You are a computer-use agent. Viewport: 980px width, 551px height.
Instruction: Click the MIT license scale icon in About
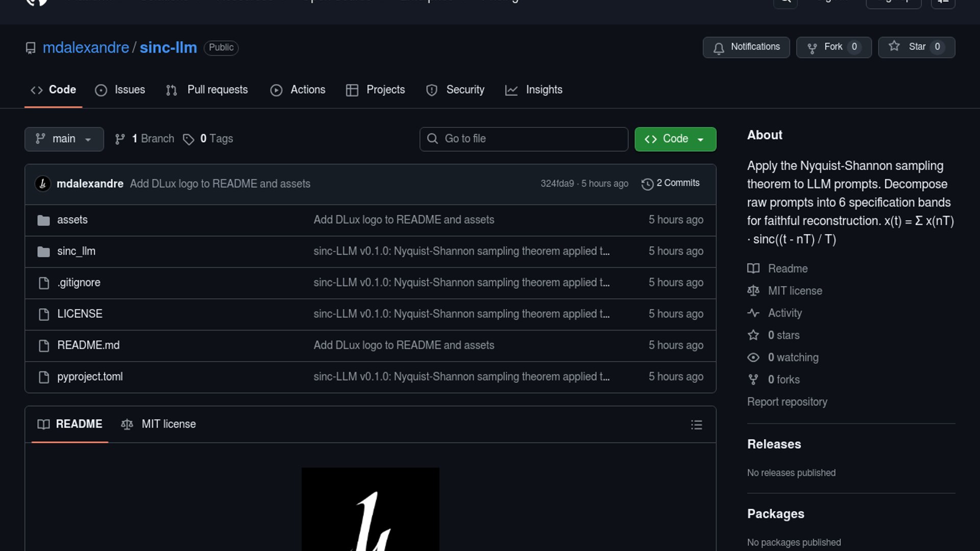[753, 291]
